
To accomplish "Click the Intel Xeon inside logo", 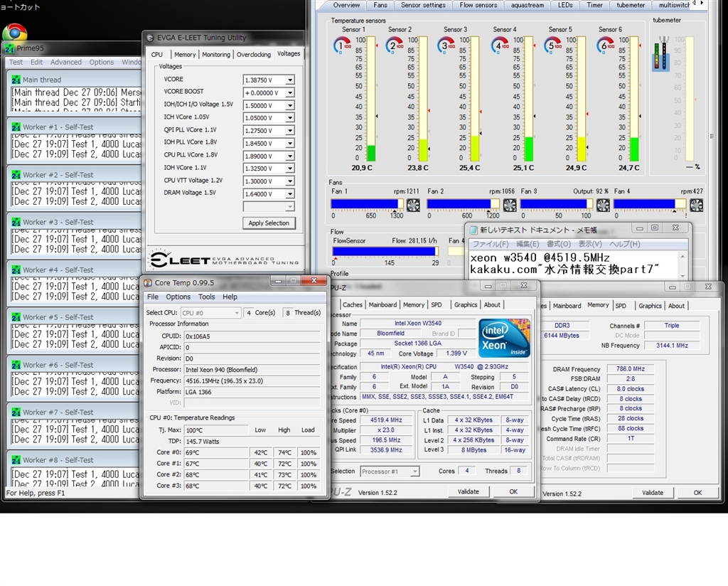I will [x=504, y=338].
